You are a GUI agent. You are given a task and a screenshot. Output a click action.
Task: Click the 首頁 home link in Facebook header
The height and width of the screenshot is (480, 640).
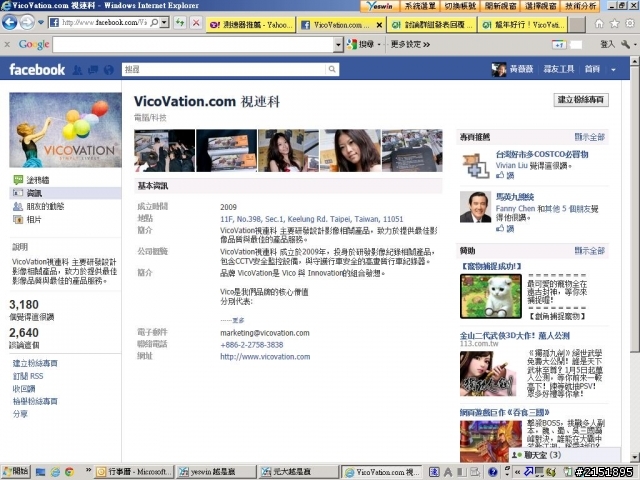(592, 69)
